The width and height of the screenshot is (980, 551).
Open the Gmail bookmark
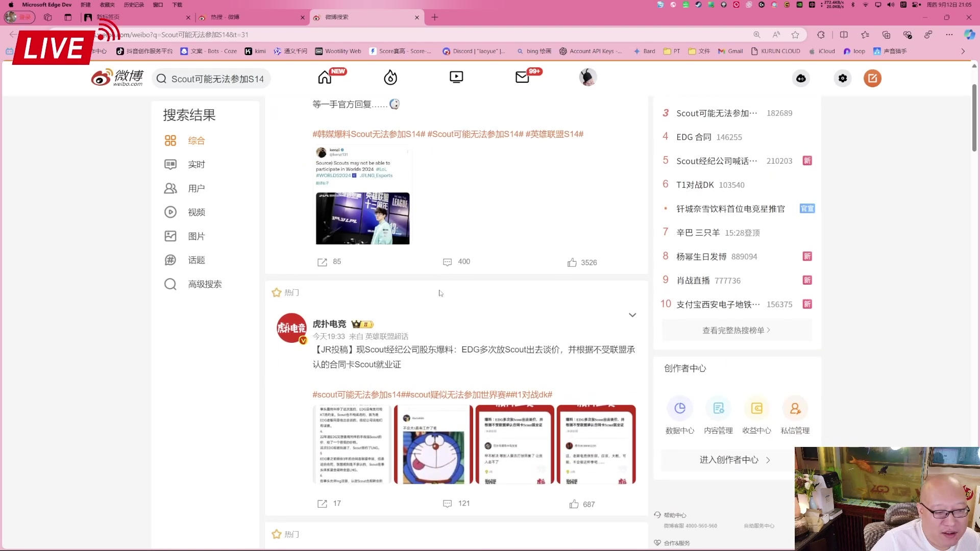(x=730, y=51)
